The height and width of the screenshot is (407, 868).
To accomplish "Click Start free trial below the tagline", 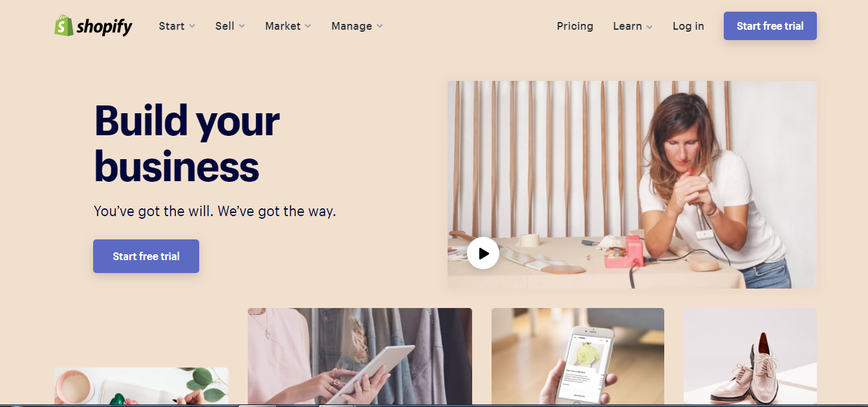I will pyautogui.click(x=146, y=256).
